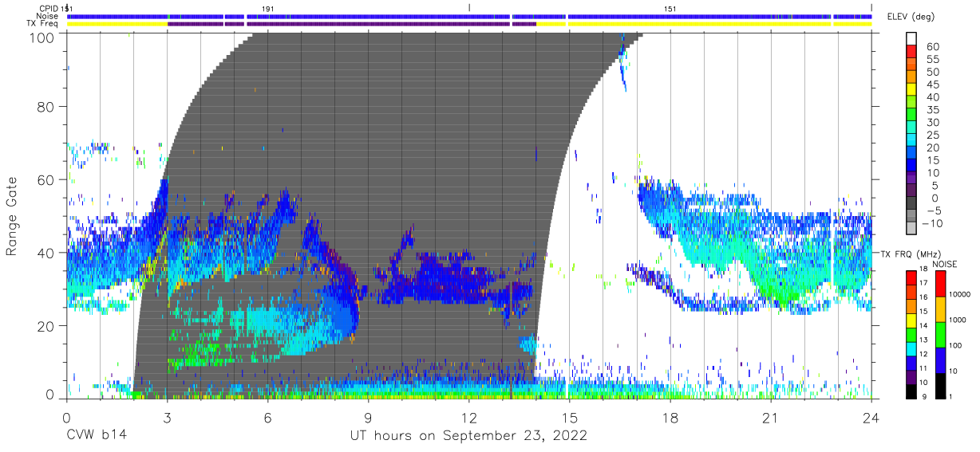Click the UT hours axis tick "3"
The height and width of the screenshot is (452, 980).
coord(167,417)
